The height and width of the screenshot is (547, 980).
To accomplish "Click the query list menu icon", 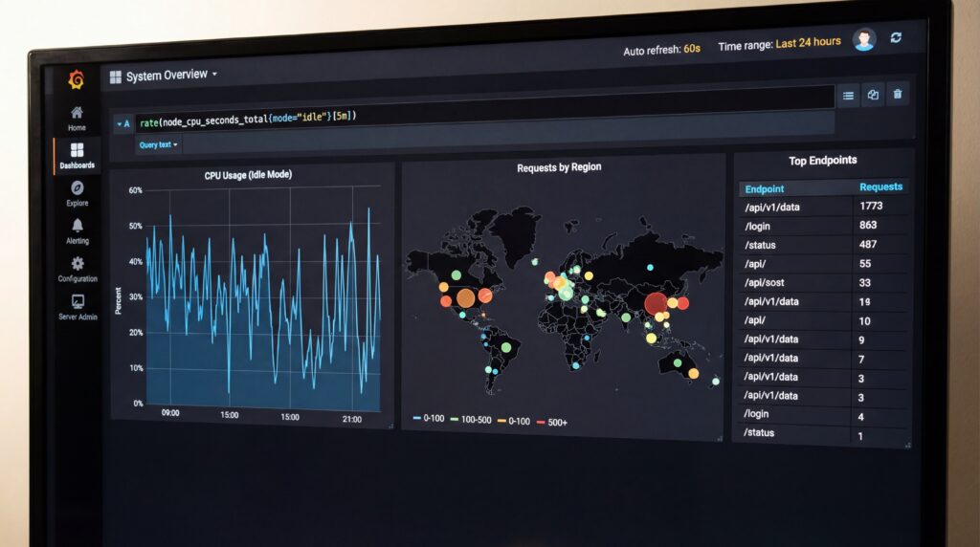I will [848, 95].
